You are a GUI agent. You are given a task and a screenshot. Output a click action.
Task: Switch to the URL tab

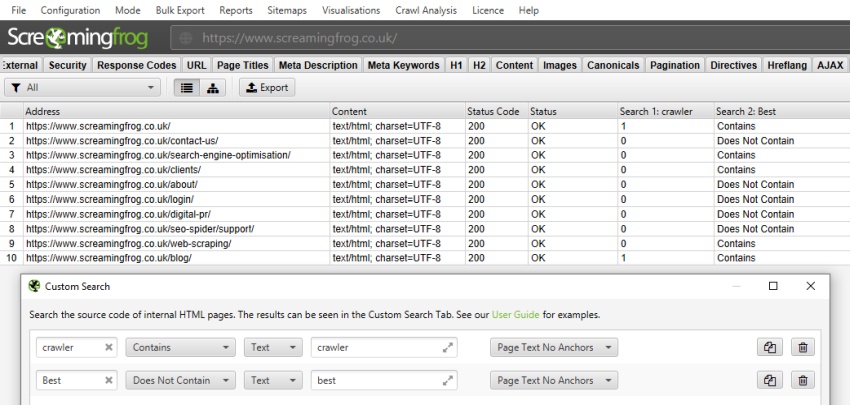[196, 65]
